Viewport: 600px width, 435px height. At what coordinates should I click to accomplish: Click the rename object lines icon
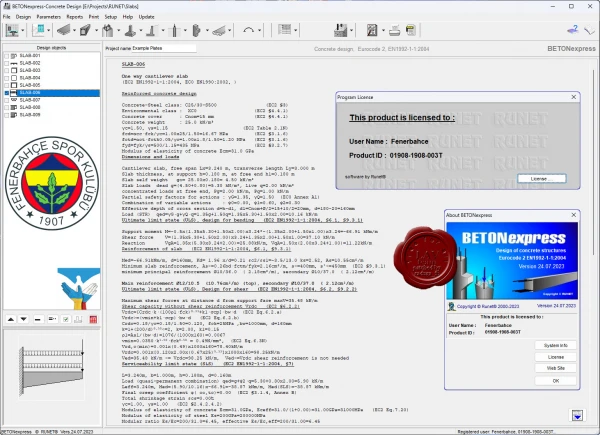pyautogui.click(x=52, y=319)
